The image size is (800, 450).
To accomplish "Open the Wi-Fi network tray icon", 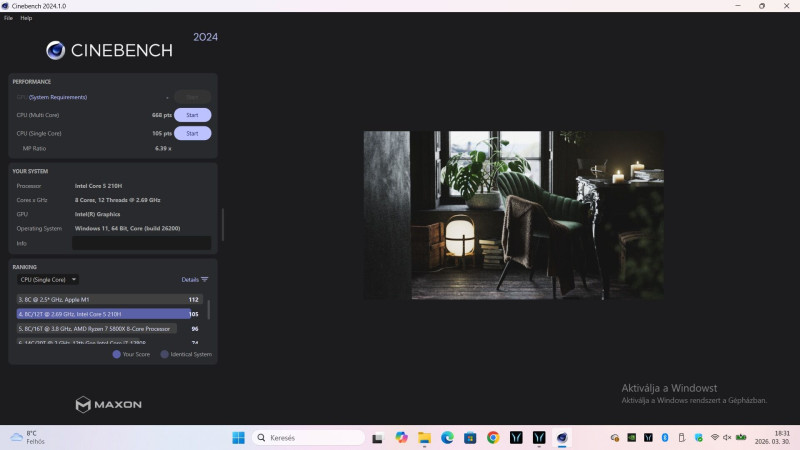I will (x=715, y=437).
